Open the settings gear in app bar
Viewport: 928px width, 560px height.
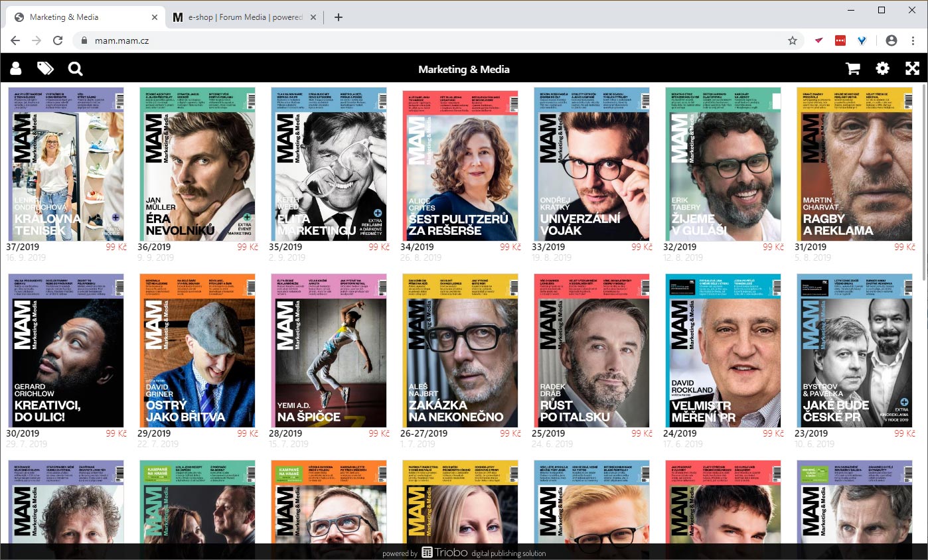click(x=882, y=68)
